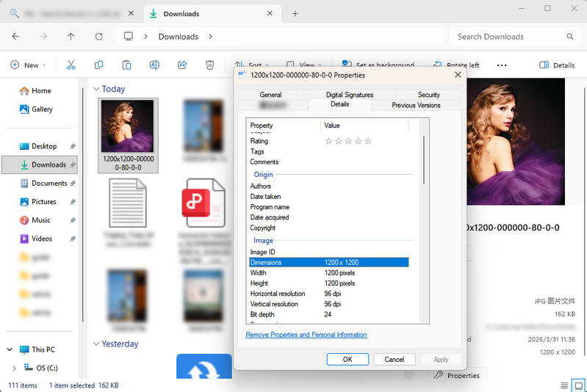The height and width of the screenshot is (392, 587).
Task: Collapse the Today group
Action: pos(96,89)
